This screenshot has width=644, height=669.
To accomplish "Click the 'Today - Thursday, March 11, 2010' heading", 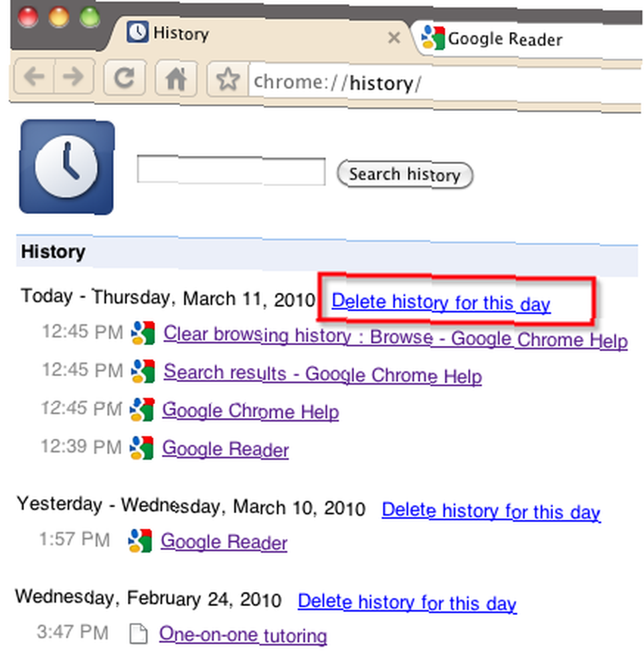I will pyautogui.click(x=168, y=298).
